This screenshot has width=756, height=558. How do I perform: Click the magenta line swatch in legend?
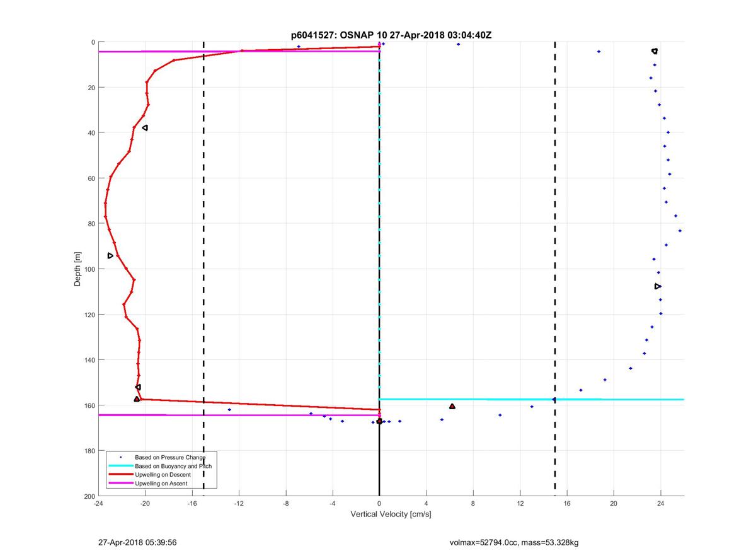coord(120,484)
